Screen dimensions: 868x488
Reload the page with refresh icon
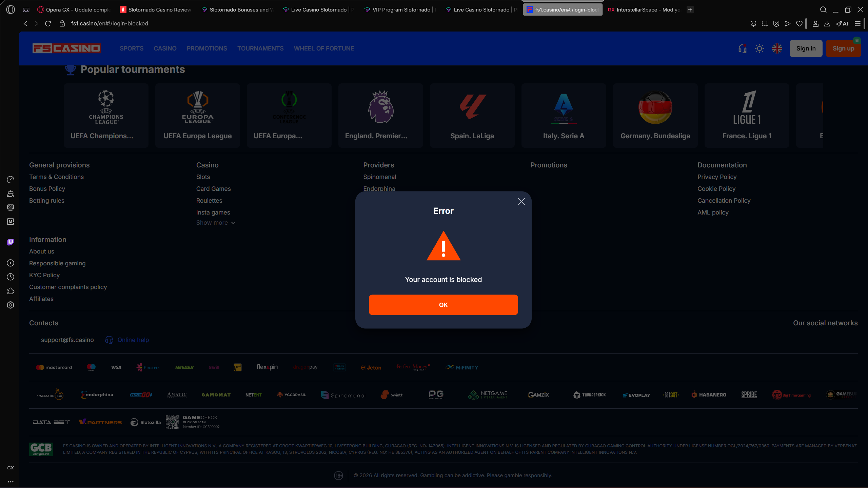click(x=48, y=23)
